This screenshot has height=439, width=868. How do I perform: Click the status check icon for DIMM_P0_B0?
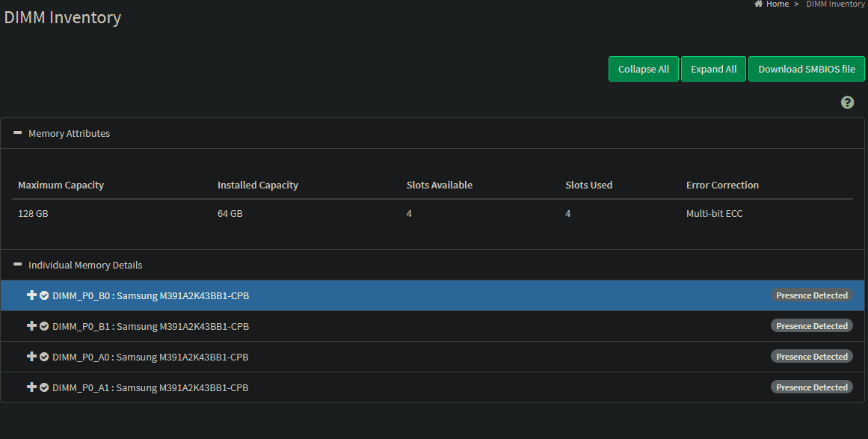[x=44, y=295]
